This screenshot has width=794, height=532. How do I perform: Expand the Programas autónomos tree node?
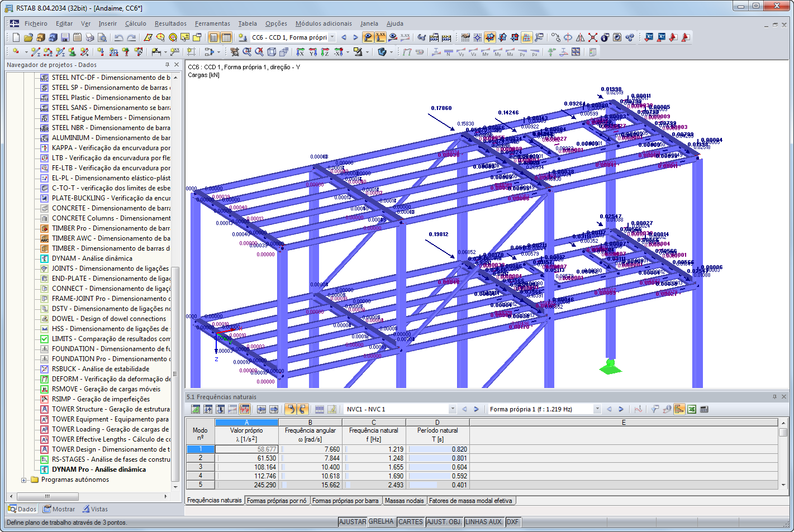coord(23,480)
